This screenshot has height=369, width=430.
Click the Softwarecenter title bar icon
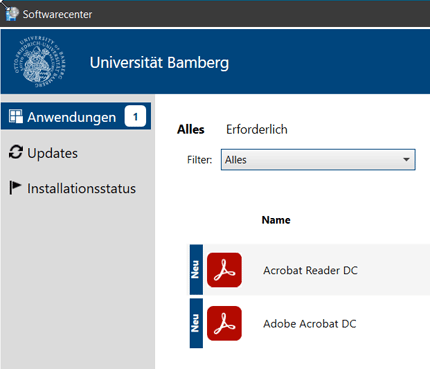pyautogui.click(x=12, y=14)
